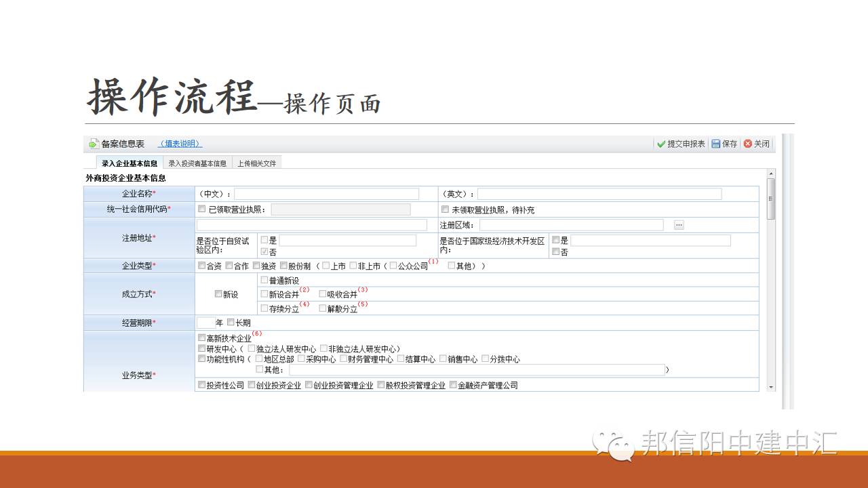This screenshot has height=488, width=868.
Task: Click the green checkmark submit application icon
Action: pyautogui.click(x=660, y=144)
